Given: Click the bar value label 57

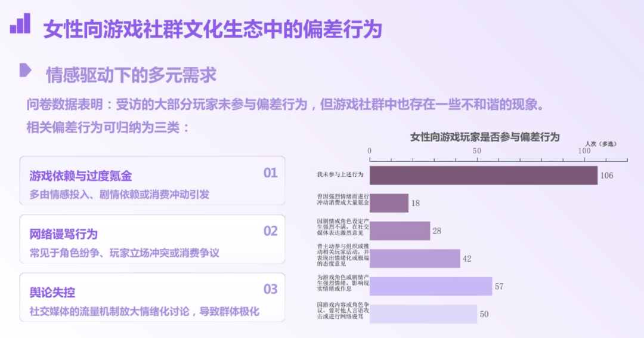Looking at the screenshot, I should 499,287.
